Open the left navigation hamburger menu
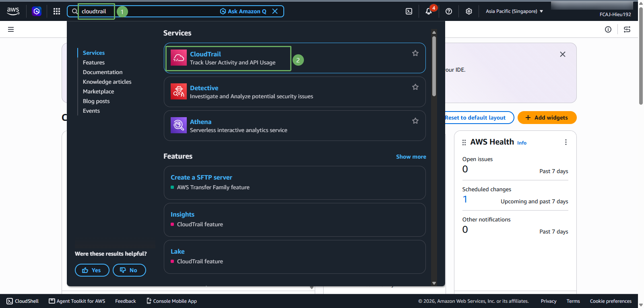The width and height of the screenshot is (644, 308). 11,29
